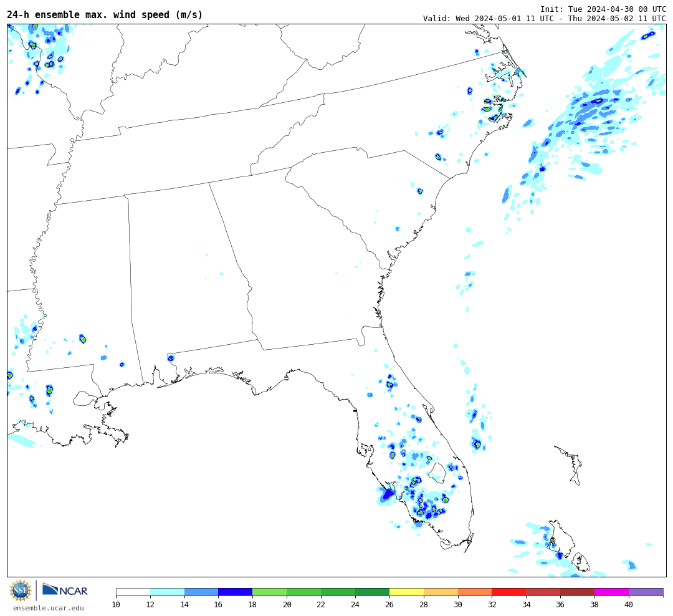The image size is (673, 616).
Task: Select the medium red 34-36 colorbar segment
Action: [543, 592]
